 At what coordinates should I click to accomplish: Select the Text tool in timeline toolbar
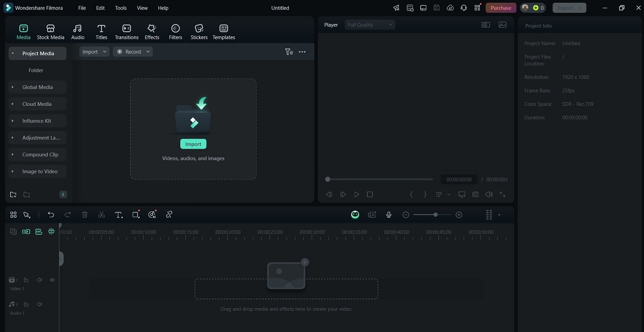tap(119, 215)
